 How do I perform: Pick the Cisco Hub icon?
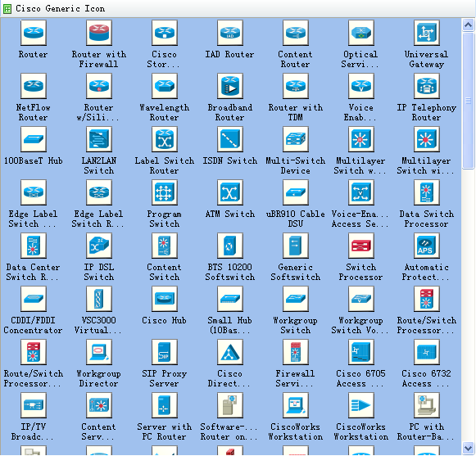[x=165, y=299]
